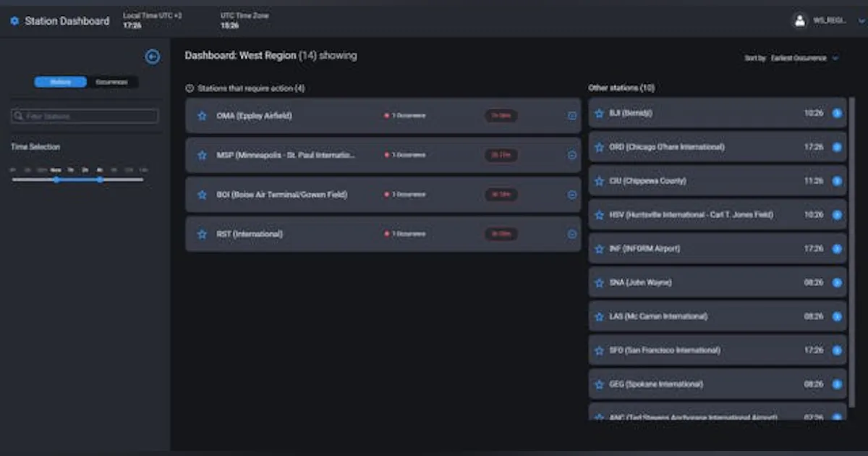The width and height of the screenshot is (868, 456).
Task: Click the magnifier icon in Filter Stations
Action: click(18, 116)
